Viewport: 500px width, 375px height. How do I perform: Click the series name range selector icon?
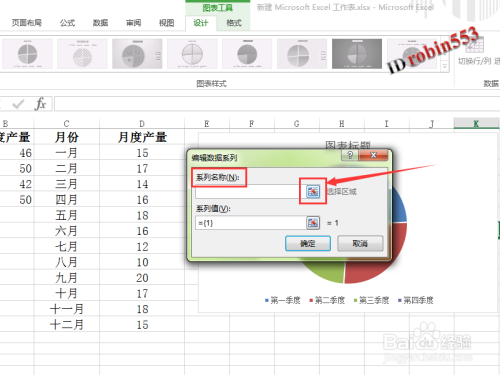tap(313, 191)
